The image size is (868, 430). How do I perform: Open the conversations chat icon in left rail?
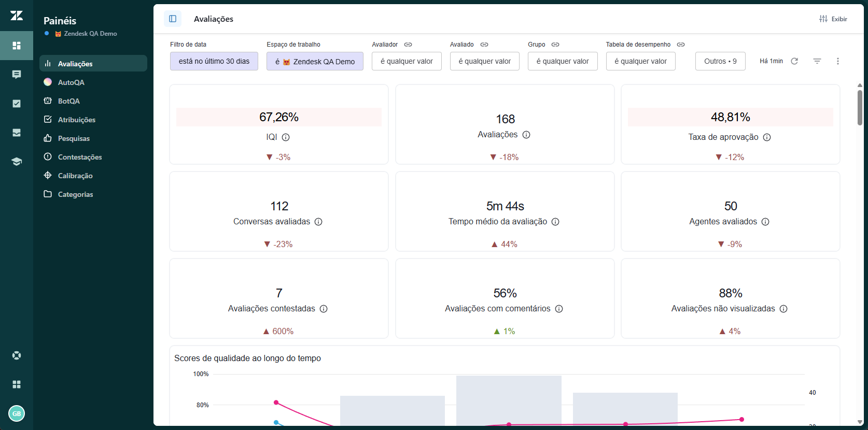click(17, 75)
